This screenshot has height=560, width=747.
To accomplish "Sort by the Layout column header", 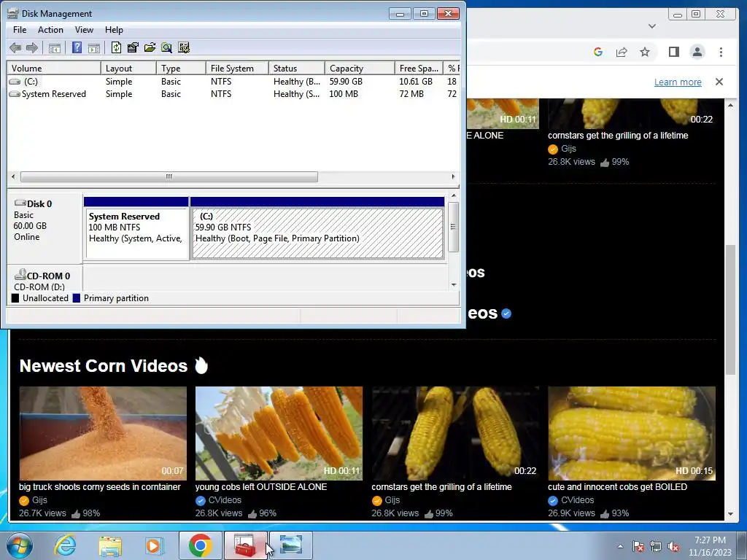I will click(128, 68).
